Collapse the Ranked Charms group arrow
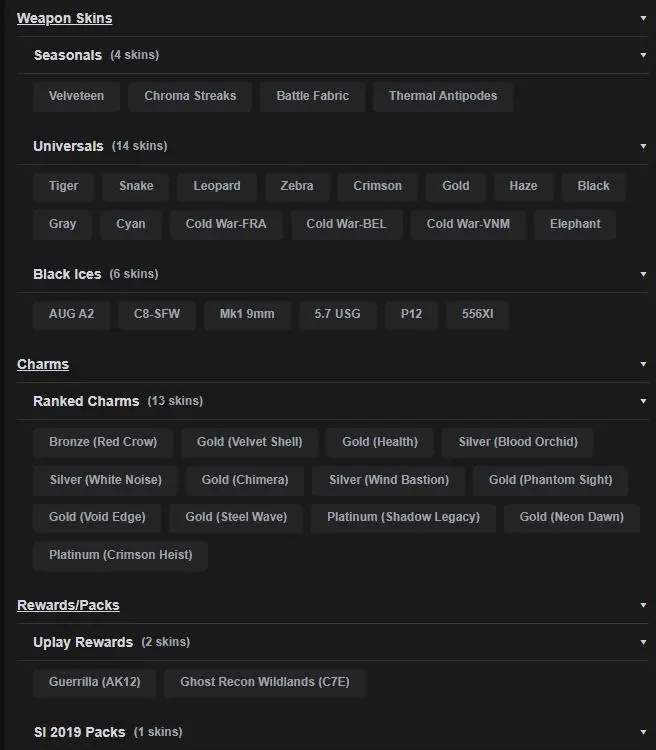 (643, 401)
